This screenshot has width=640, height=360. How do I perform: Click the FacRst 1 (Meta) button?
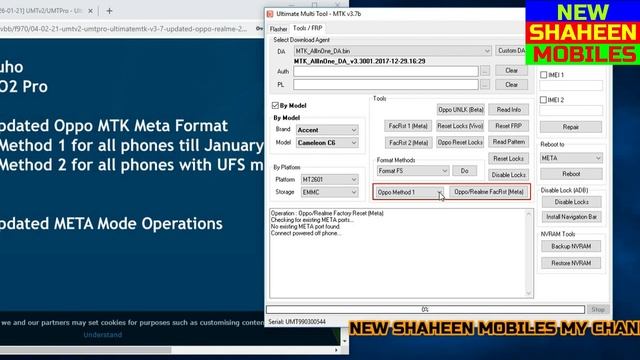(x=408, y=126)
